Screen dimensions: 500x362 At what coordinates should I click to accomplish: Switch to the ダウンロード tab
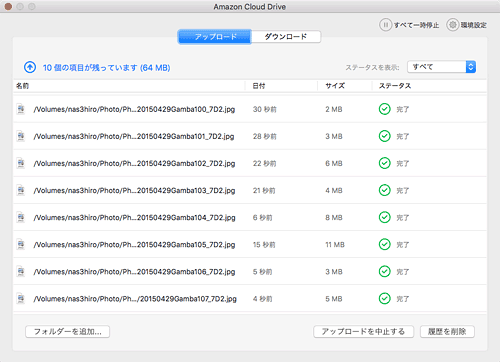[x=286, y=37]
